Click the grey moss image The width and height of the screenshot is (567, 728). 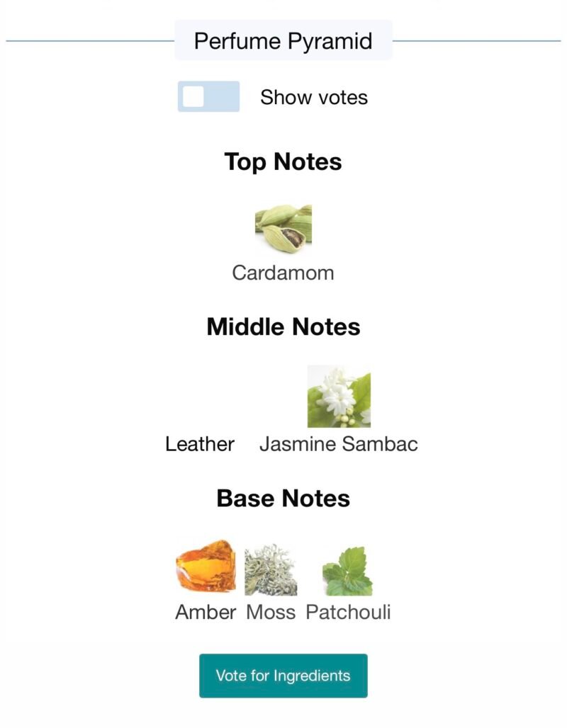pos(271,570)
